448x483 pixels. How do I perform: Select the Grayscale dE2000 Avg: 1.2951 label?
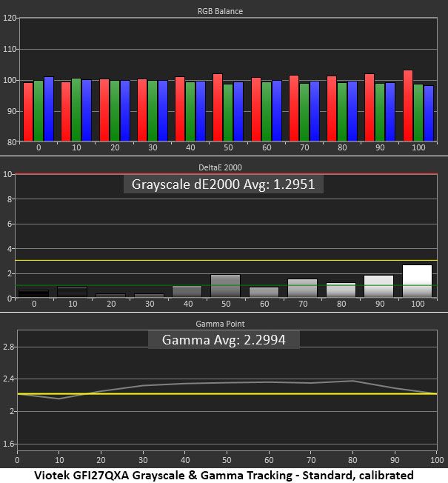coord(223,184)
